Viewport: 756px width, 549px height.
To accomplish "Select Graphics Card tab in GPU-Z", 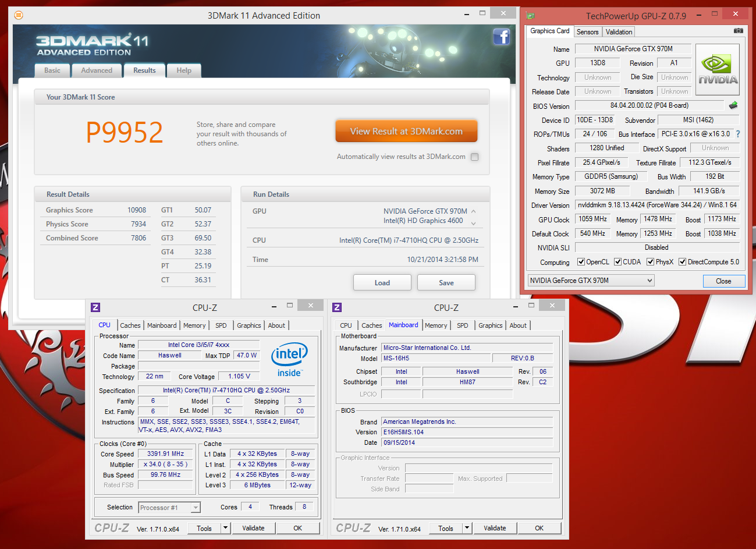I will [x=550, y=31].
